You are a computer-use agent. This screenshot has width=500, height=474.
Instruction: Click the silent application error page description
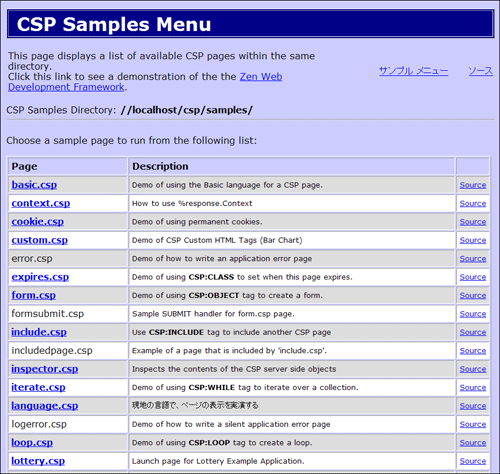coord(231,424)
